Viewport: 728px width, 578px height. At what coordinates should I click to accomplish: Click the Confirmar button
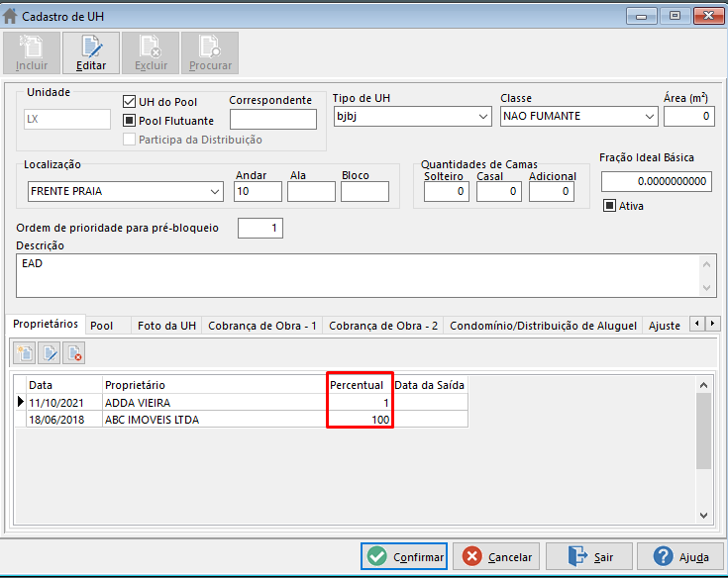pyautogui.click(x=404, y=556)
